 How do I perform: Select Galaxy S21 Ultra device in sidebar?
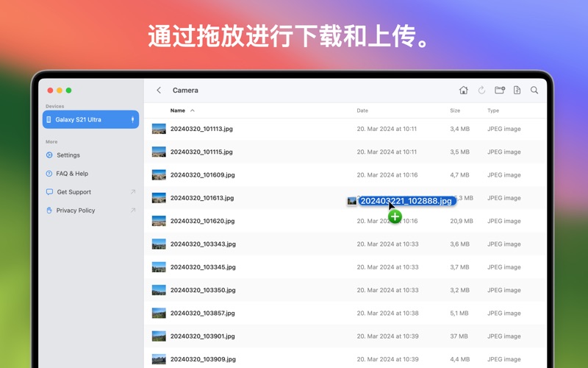(90, 119)
